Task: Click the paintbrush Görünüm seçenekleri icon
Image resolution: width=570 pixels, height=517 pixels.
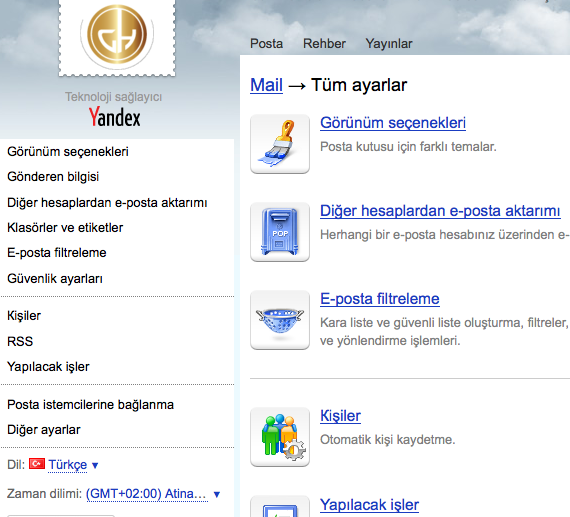Action: 280,144
